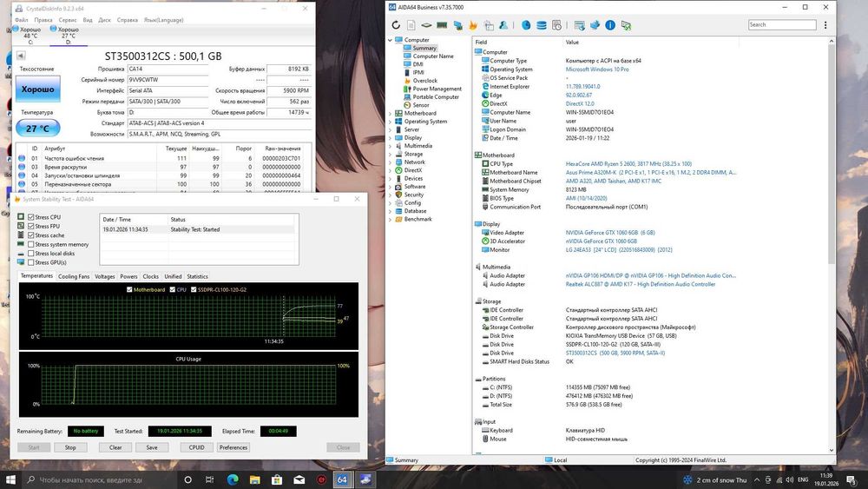
Task: Click the Save button in stability test
Action: coord(152,447)
